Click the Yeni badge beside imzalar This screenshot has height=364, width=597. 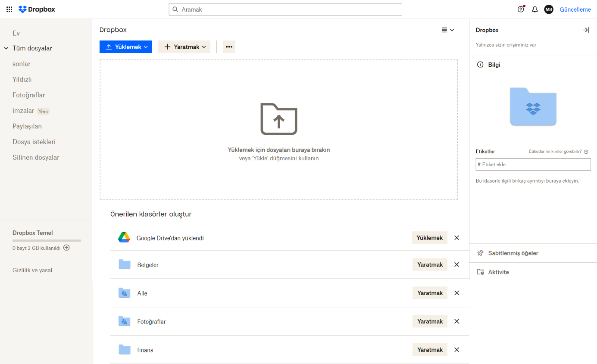pos(43,111)
